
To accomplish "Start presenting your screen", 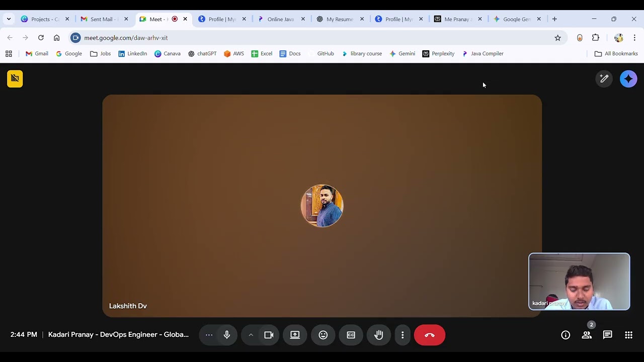I will (295, 335).
